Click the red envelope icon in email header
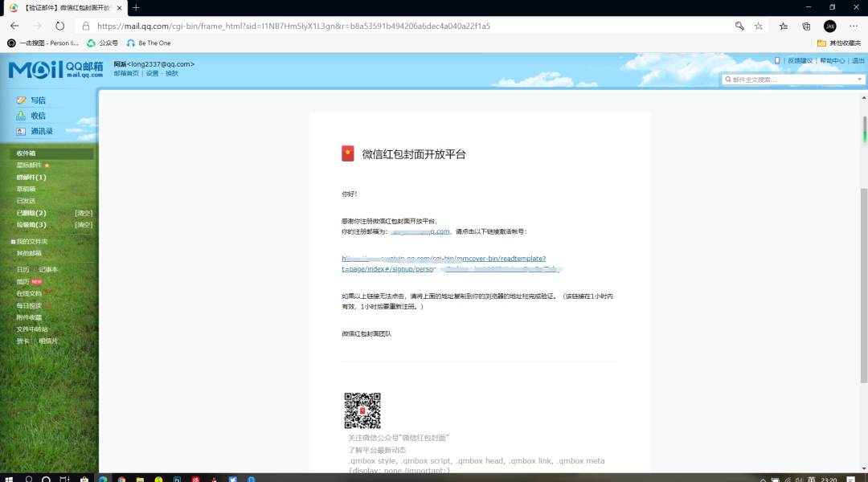868x482 pixels. 348,154
